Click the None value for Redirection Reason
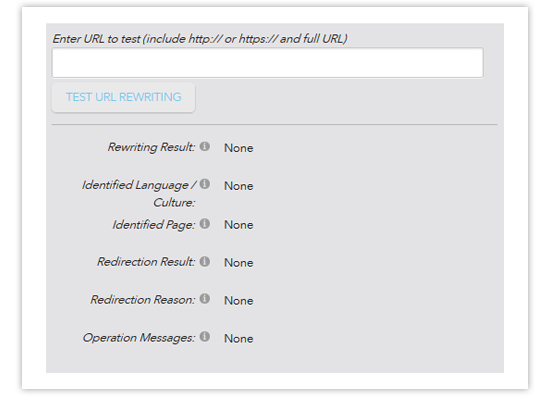Viewport: 550px width, 403px height. click(239, 301)
